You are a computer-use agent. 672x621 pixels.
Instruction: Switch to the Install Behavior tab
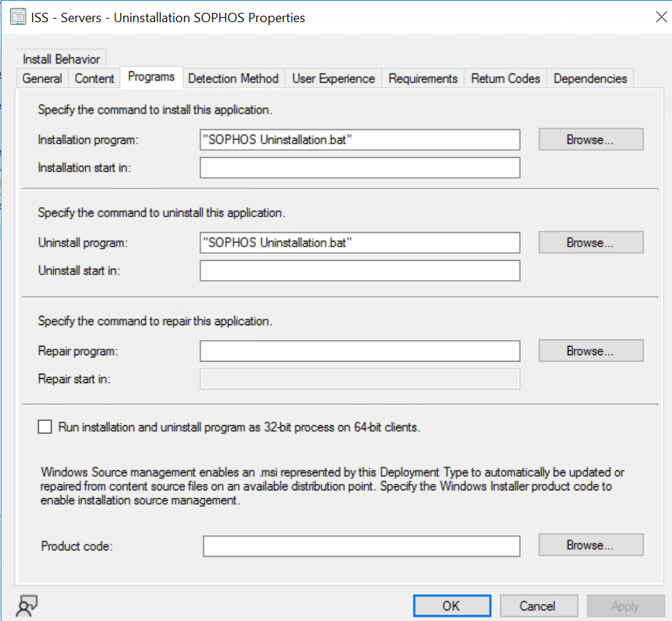(x=61, y=59)
